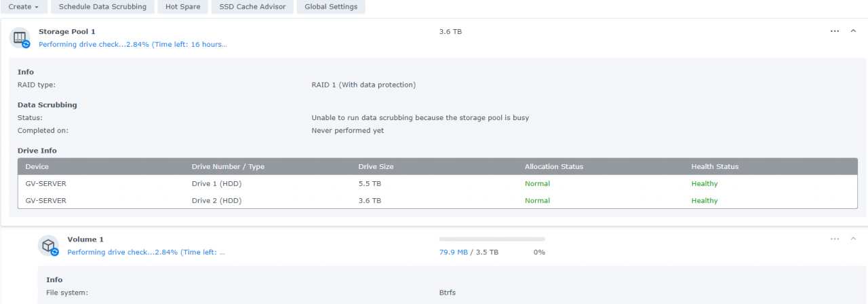Open the Create dropdown menu
Image resolution: width=868 pixels, height=304 pixels.
tap(23, 7)
